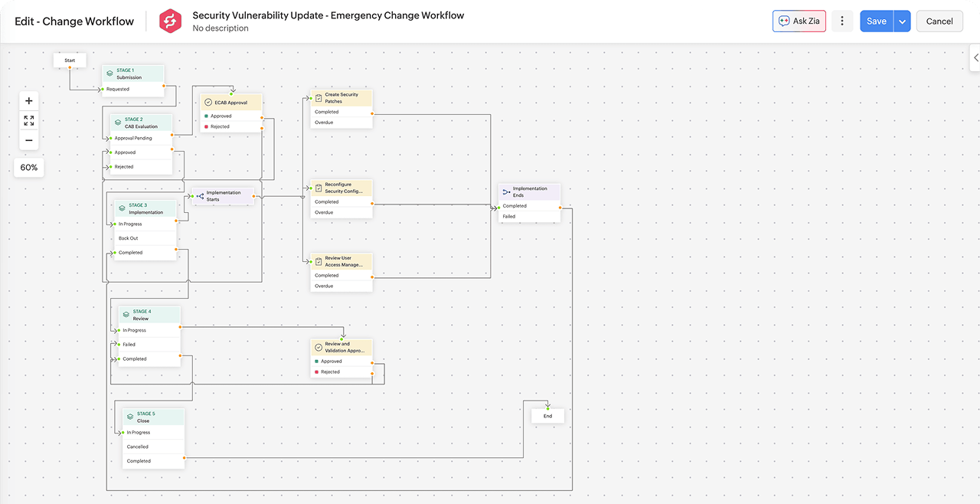Select Completed under Reconfigure Security Config

tap(341, 202)
